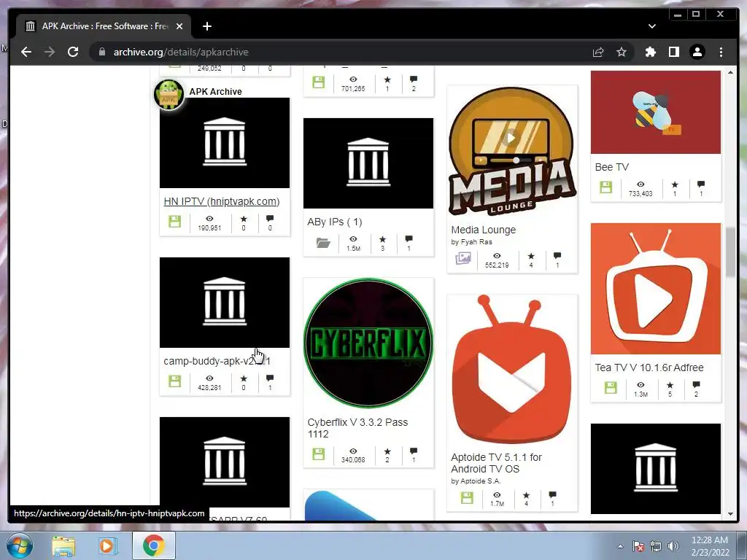This screenshot has height=560, width=747.
Task: Open the camp-buddy-apk title link
Action: tap(217, 361)
